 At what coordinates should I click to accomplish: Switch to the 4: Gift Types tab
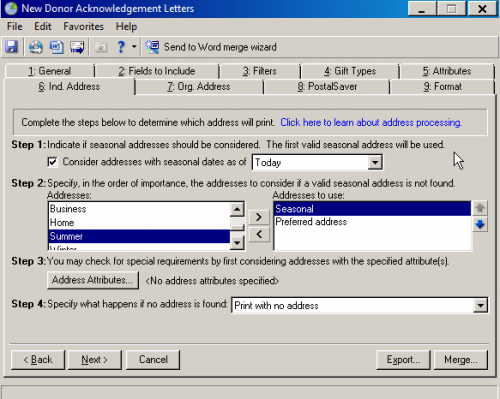pos(350,71)
